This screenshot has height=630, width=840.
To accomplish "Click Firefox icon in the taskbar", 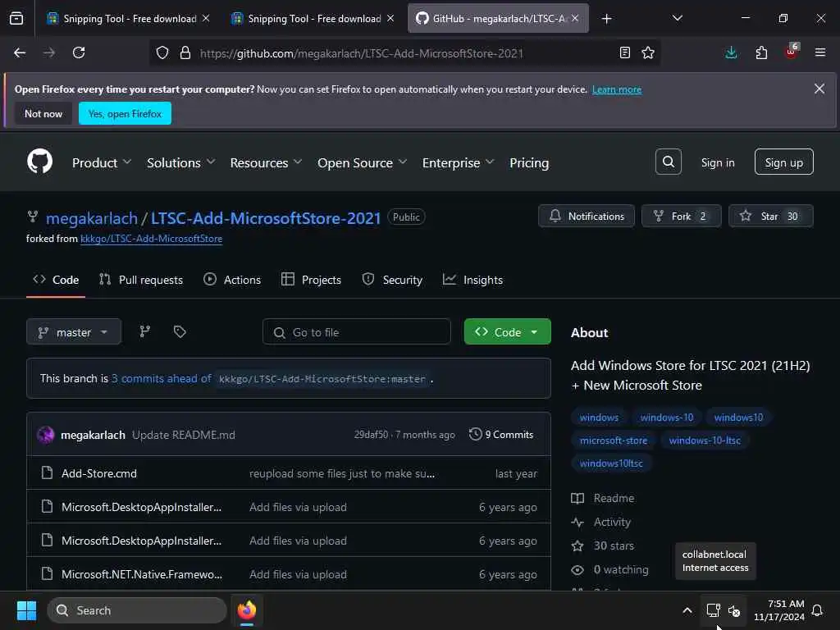I will [x=246, y=610].
